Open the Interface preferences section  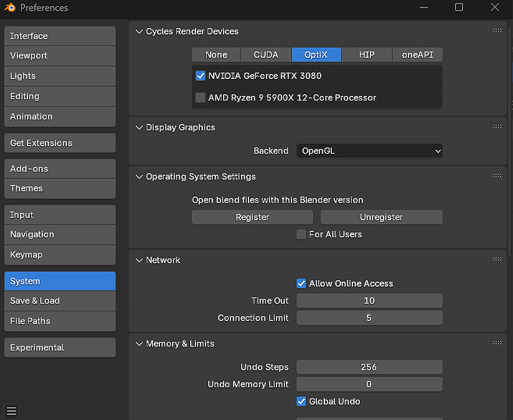pos(60,36)
